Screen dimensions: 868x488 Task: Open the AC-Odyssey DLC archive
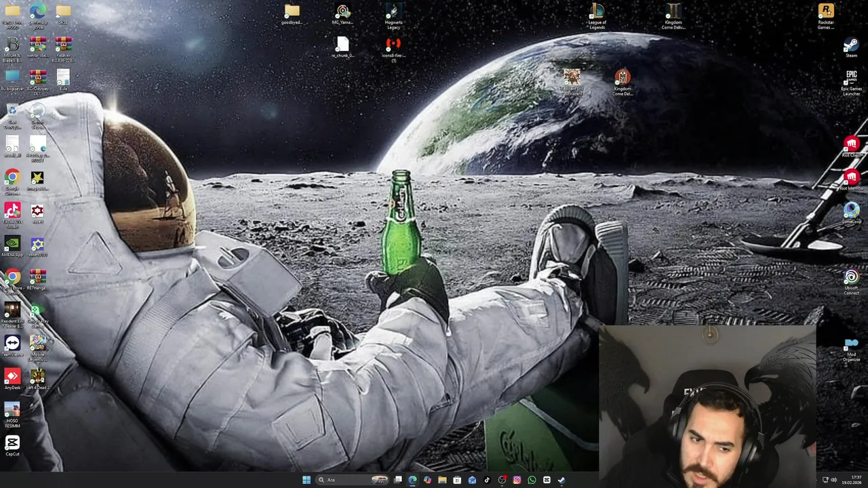coord(37,83)
